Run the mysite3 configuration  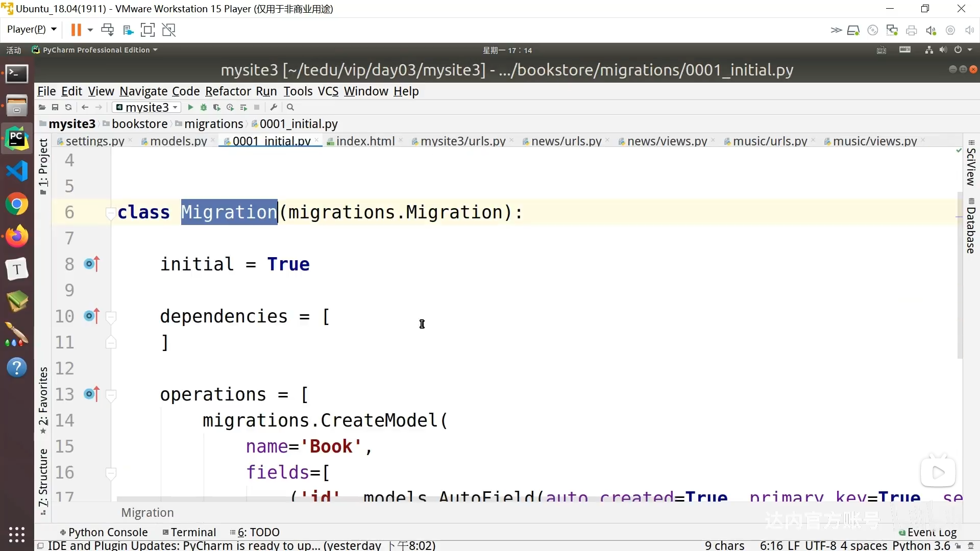click(190, 107)
